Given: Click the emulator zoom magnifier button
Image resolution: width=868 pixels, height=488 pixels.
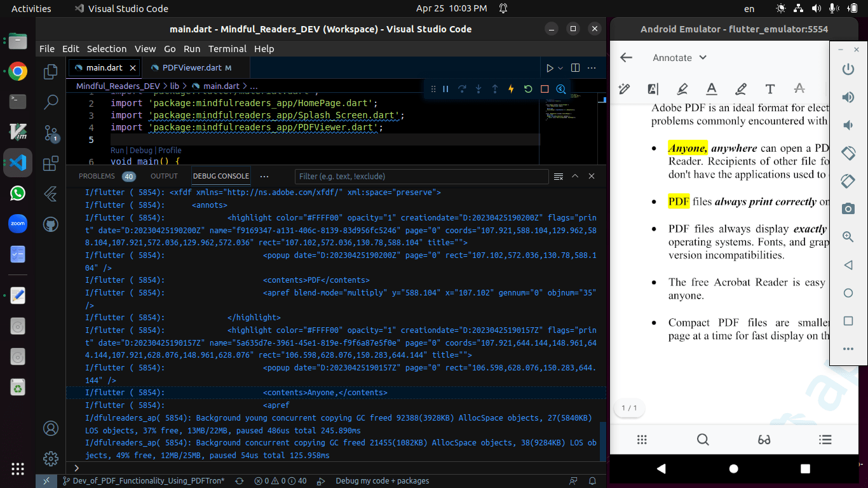Looking at the screenshot, I should click(848, 237).
